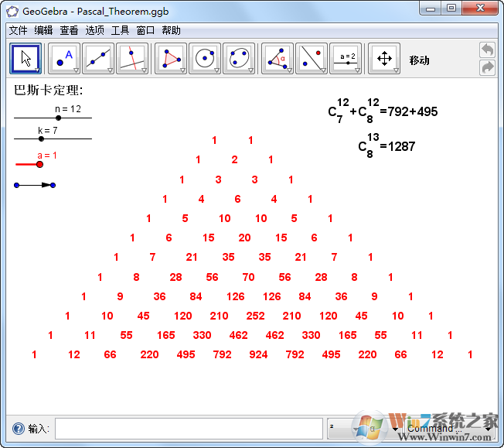Choose the Angle tool
This screenshot has height=448, width=504.
278,59
